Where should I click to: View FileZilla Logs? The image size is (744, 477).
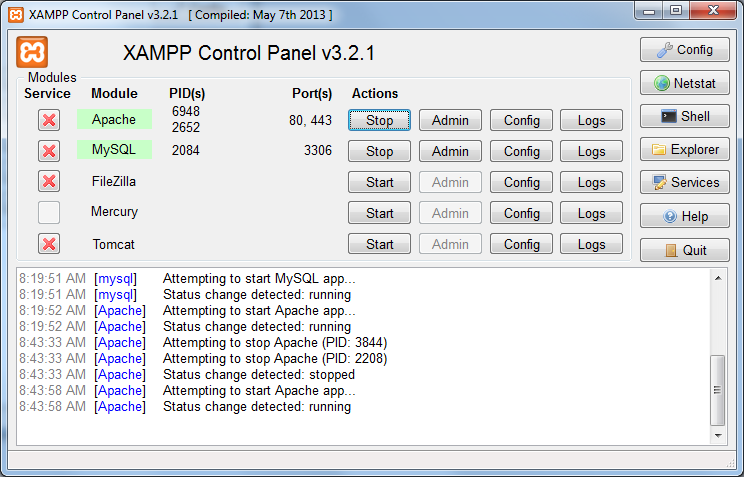click(591, 182)
